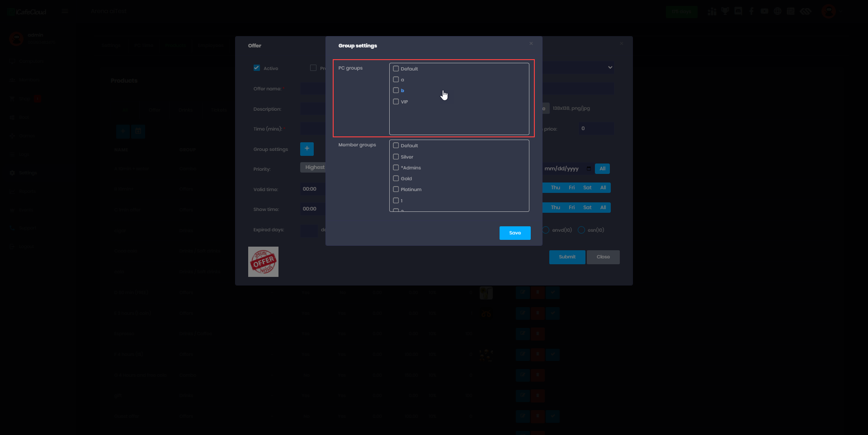
Task: Click the Valid time 00:00 field
Action: (313, 189)
